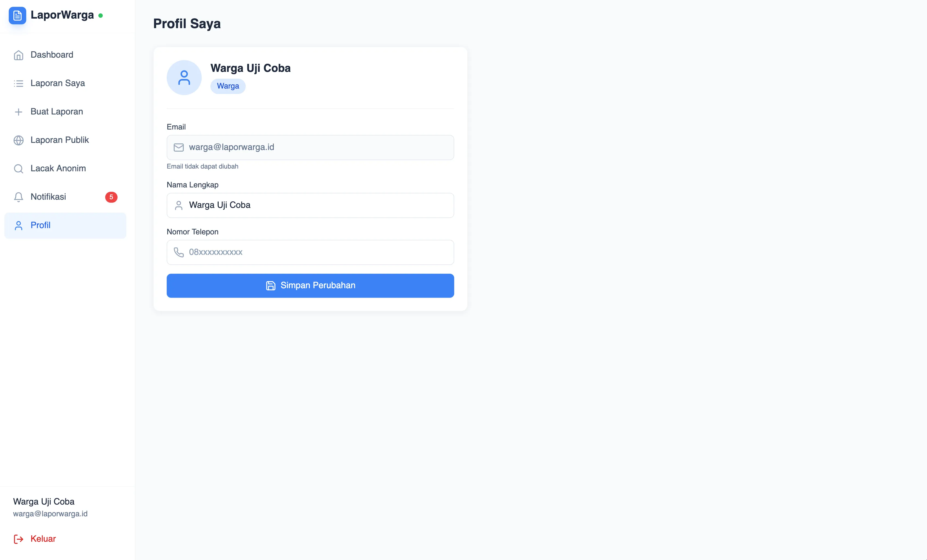The image size is (927, 560).
Task: Click the logout arrow icon beside Keluar
Action: (x=18, y=539)
